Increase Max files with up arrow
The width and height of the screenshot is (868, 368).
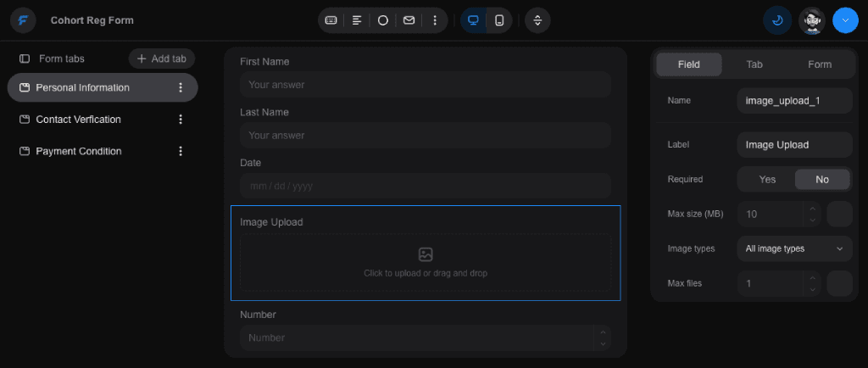click(x=812, y=278)
